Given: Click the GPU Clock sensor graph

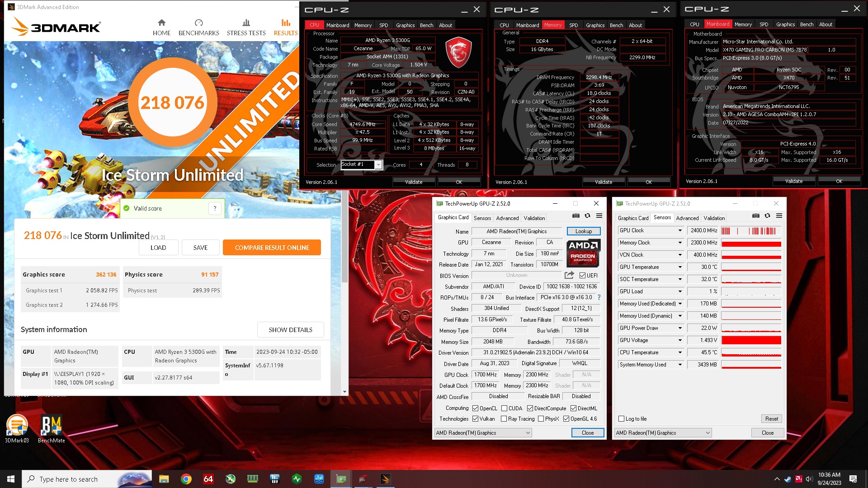Looking at the screenshot, I should point(751,230).
